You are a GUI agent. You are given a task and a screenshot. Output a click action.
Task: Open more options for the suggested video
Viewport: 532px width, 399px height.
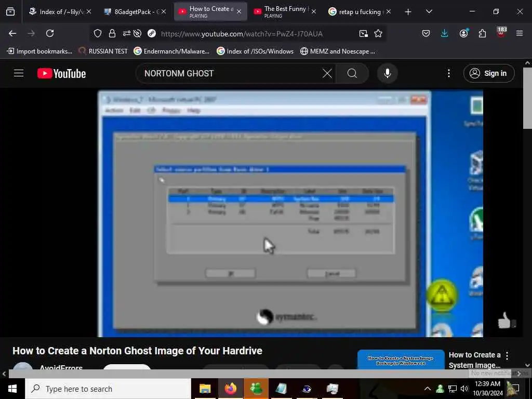(x=507, y=356)
